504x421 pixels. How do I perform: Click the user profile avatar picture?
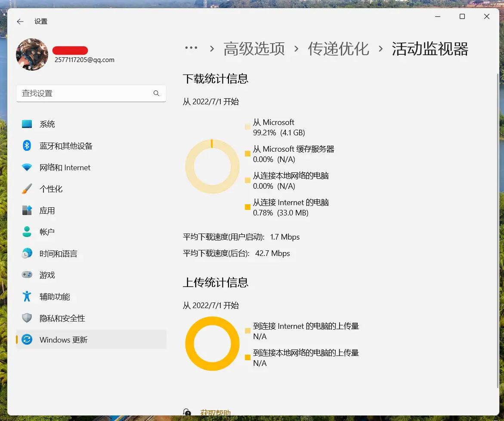click(x=32, y=54)
